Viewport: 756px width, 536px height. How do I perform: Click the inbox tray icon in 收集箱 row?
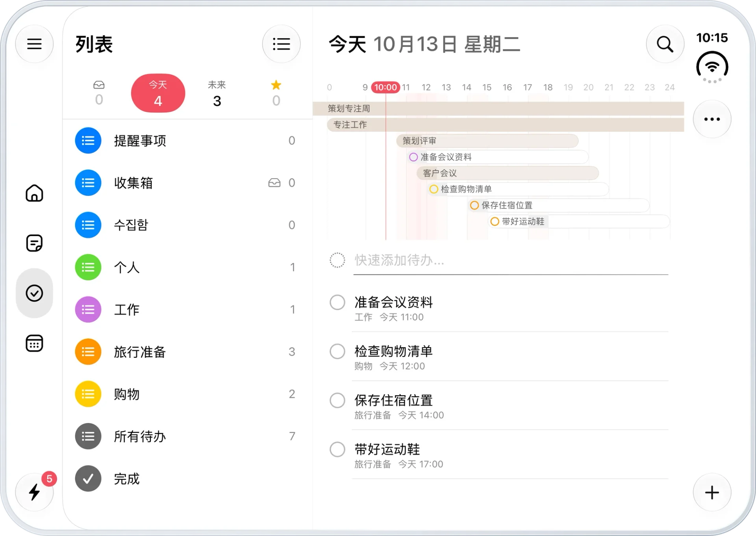[274, 183]
